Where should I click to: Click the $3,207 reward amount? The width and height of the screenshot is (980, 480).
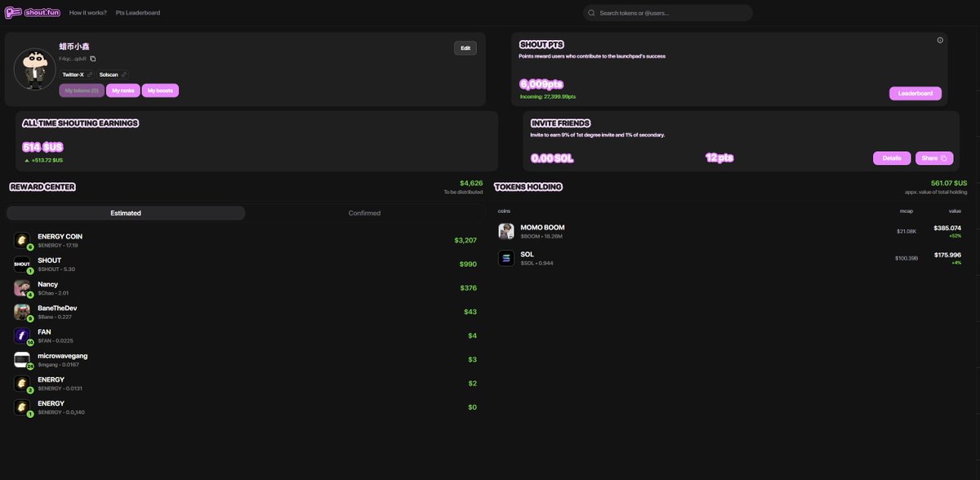(x=465, y=241)
